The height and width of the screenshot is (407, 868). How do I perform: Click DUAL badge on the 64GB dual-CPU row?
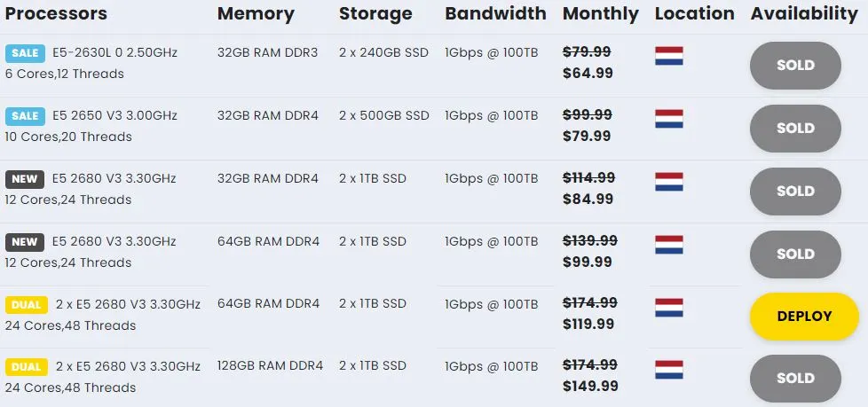coord(27,305)
